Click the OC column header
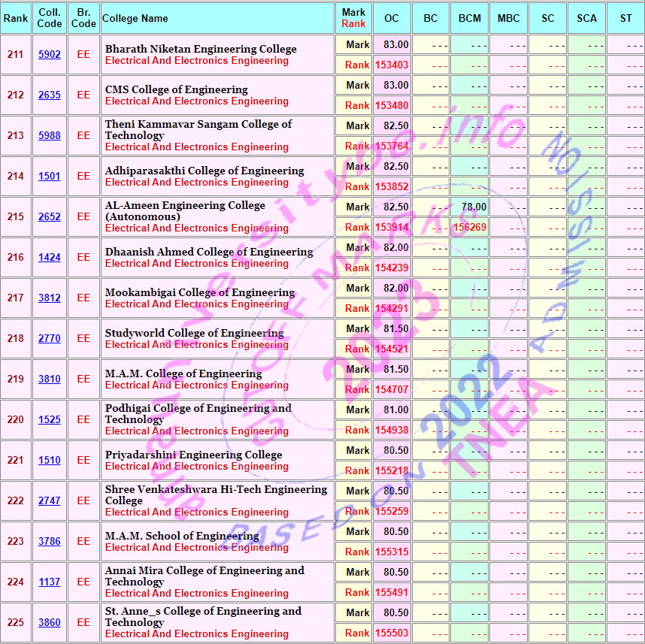 tap(392, 18)
